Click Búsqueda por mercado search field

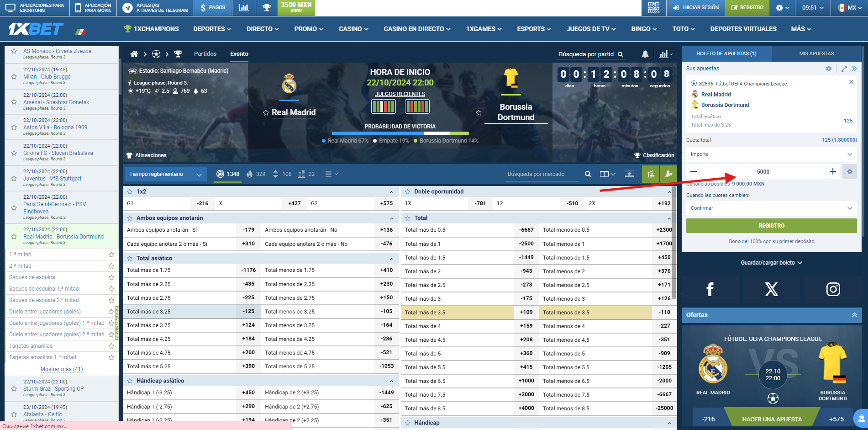(542, 174)
